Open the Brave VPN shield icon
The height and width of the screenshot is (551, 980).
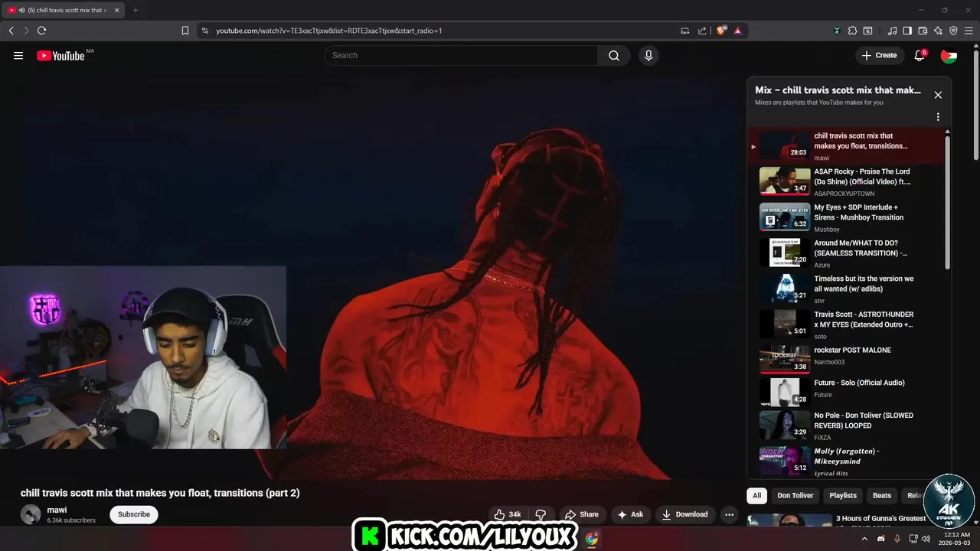point(953,31)
